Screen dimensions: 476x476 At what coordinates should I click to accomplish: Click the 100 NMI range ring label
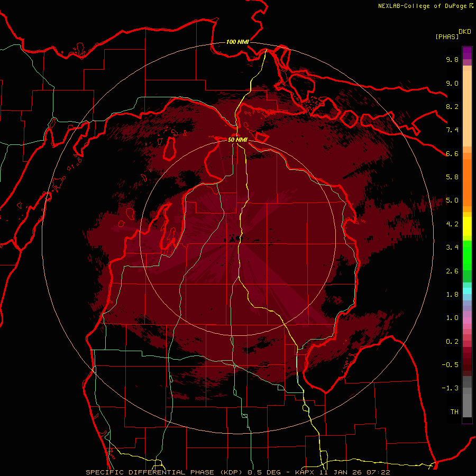(237, 42)
